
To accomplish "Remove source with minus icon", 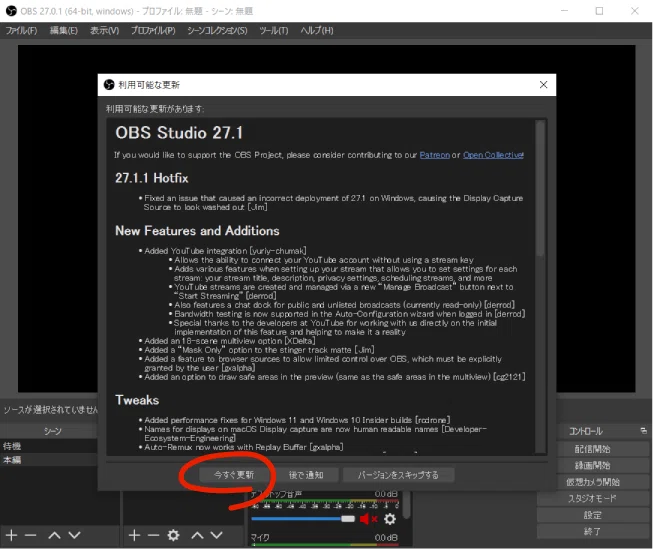I will click(x=153, y=535).
